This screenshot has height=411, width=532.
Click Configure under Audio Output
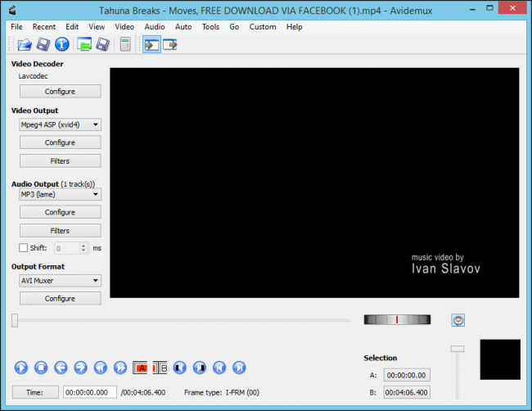pos(60,212)
